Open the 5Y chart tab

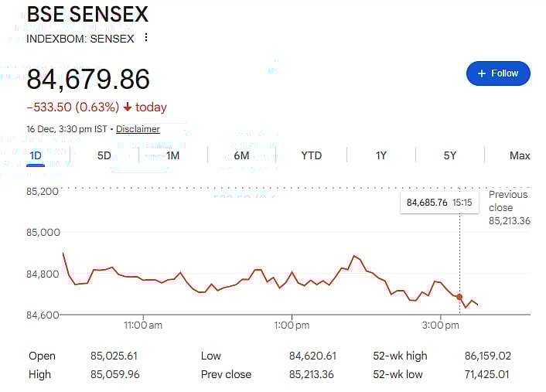click(x=450, y=155)
